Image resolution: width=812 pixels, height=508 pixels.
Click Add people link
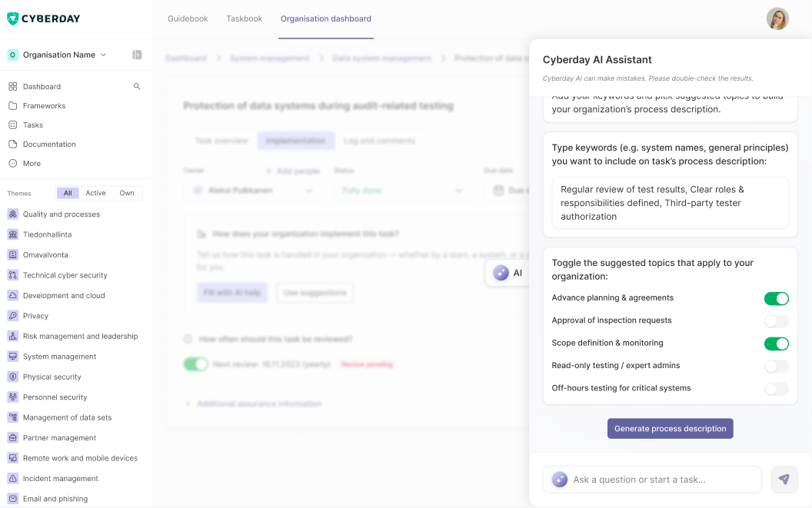293,171
